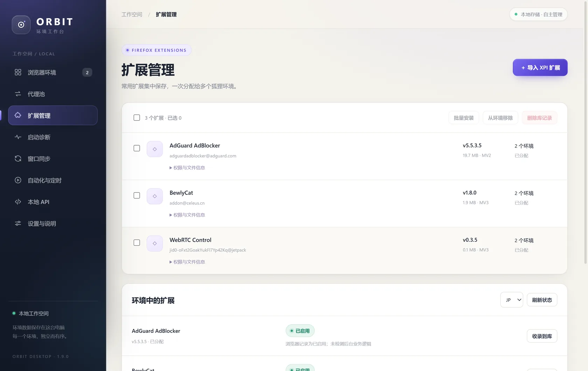The image size is (588, 371).
Task: Click the 自动化与定时 play-circle icon
Action: [x=18, y=180]
